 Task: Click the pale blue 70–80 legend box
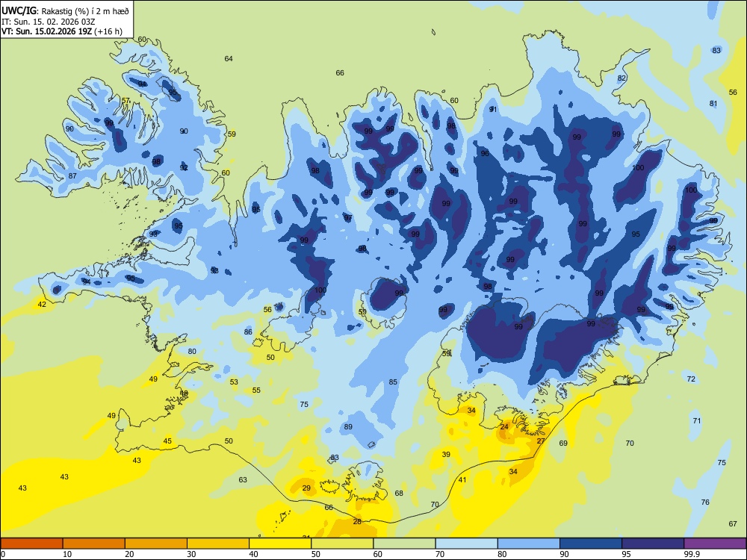[x=466, y=544]
